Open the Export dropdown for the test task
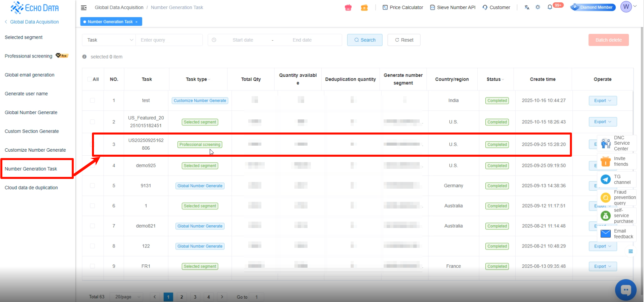644x302 pixels. point(603,101)
